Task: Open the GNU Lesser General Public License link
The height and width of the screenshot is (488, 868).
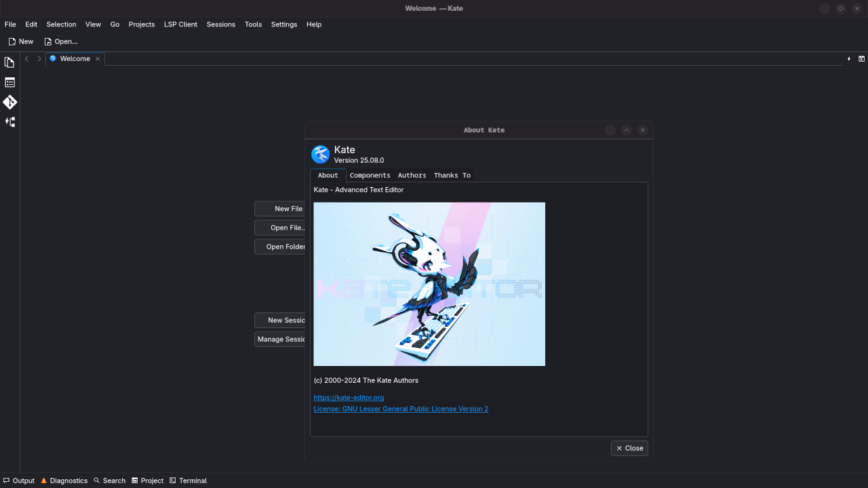Action: pos(401,409)
